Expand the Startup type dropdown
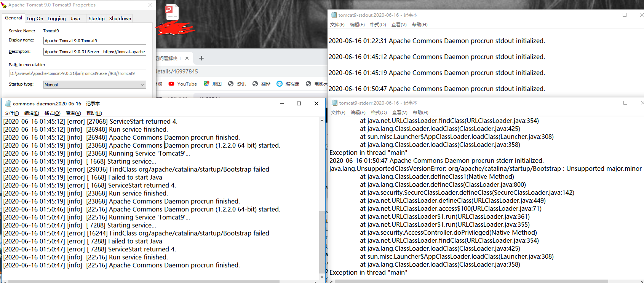The image size is (644, 283). [x=95, y=84]
